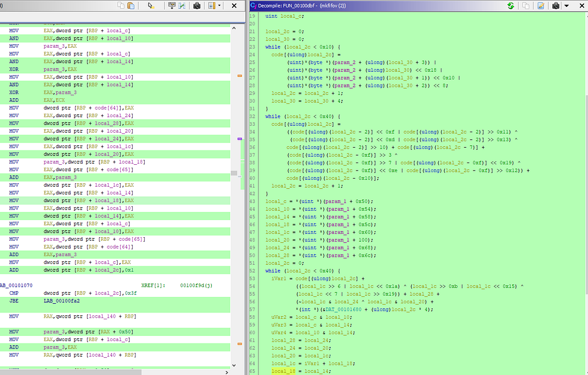Click the Copy icon in Listing toolbar

point(121,6)
